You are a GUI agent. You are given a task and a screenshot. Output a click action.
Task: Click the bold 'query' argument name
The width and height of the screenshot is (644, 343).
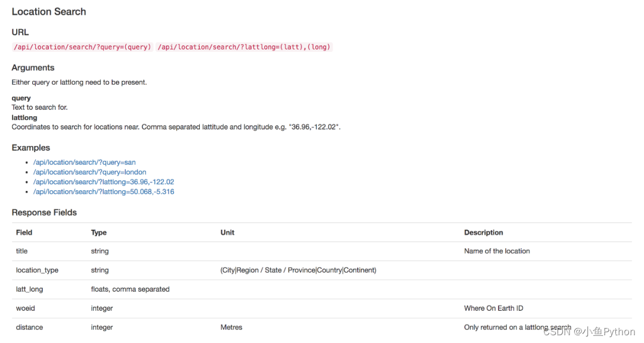pos(21,98)
